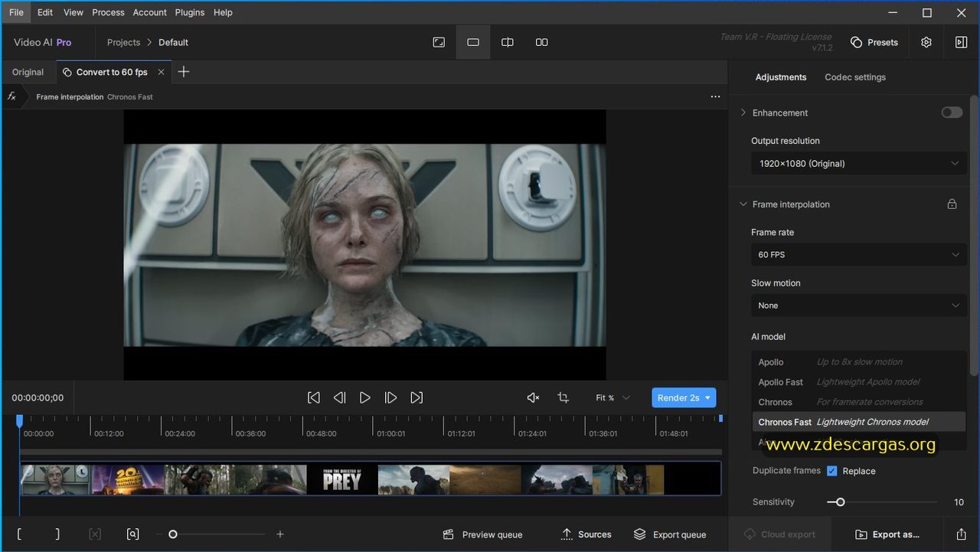Open the Fit % zoom dropdown
The image size is (980, 552).
612,397
